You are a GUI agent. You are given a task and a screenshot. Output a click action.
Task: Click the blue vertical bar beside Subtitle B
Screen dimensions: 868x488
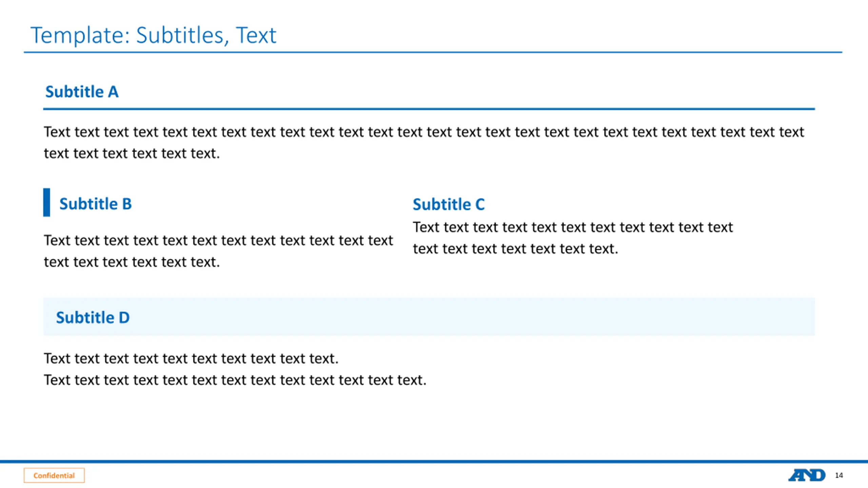tap(47, 202)
